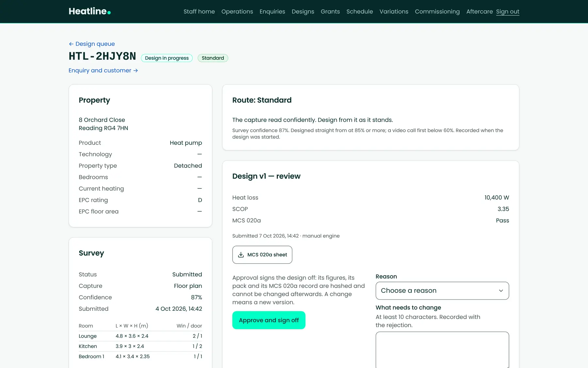Screen dimensions: 588x368
Task: Return to the Design queue
Action: pos(92,44)
